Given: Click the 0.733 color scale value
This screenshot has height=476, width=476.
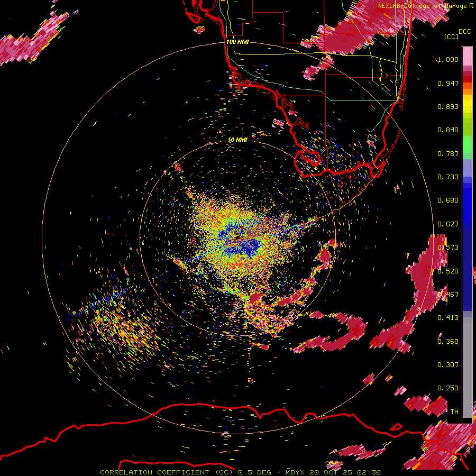Looking at the screenshot, I should pyautogui.click(x=448, y=177).
